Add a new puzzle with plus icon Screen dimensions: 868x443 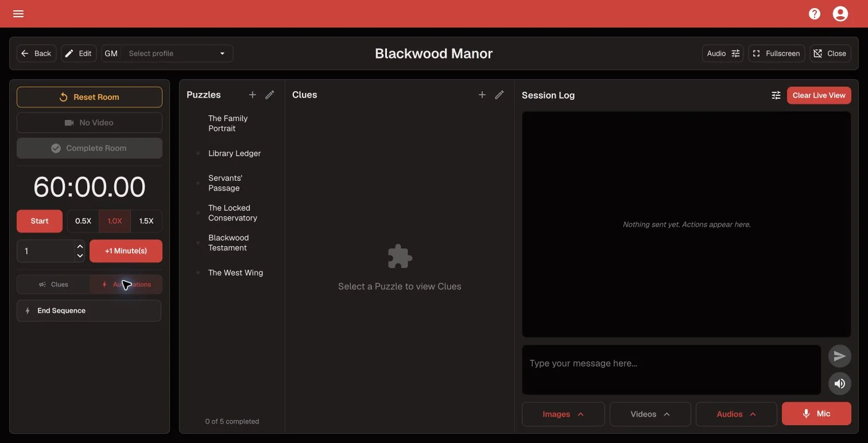click(x=253, y=95)
